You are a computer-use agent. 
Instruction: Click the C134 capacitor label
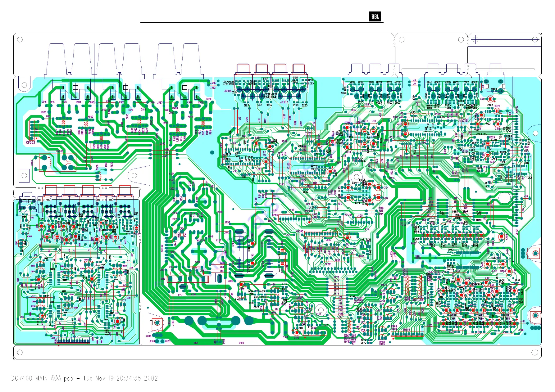coord(171,174)
